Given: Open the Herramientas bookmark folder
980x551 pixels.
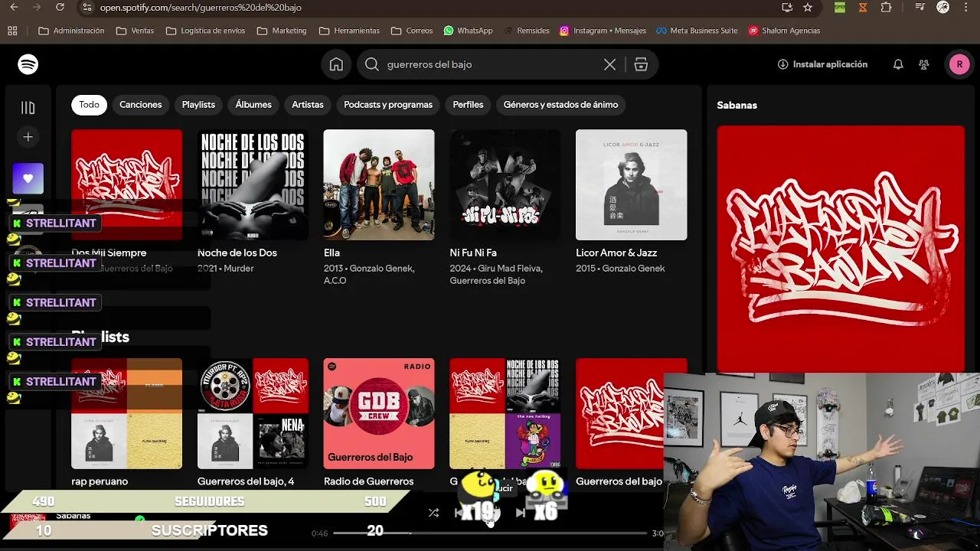Looking at the screenshot, I should coord(349,31).
